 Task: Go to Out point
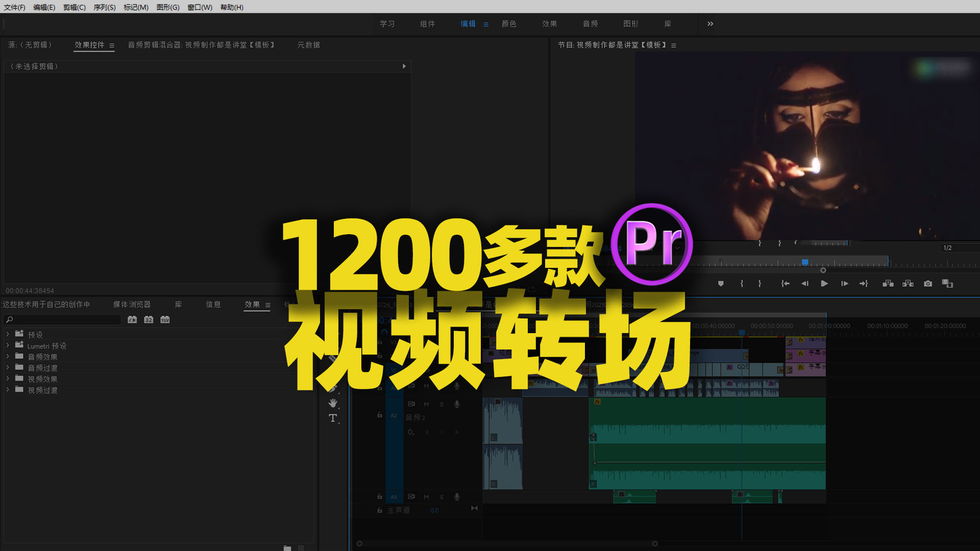(x=864, y=284)
